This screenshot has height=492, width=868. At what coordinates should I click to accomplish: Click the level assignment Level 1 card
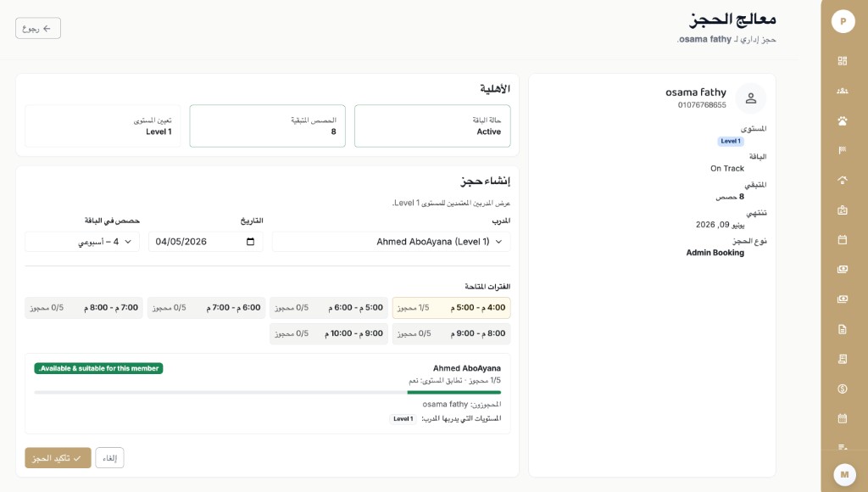coord(103,126)
